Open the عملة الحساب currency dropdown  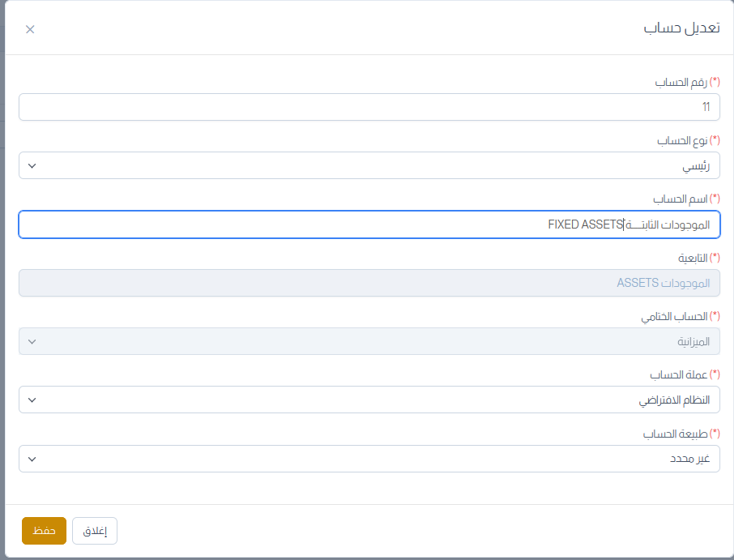coord(369,400)
